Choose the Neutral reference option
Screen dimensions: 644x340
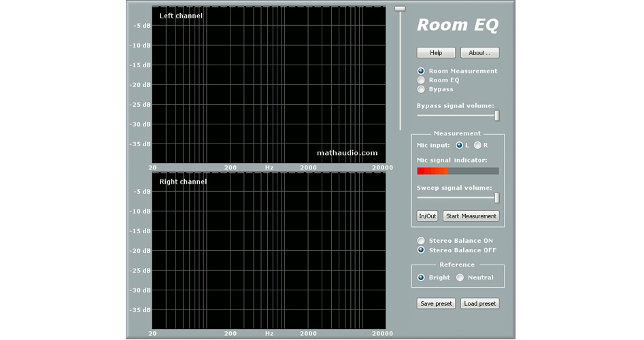tap(460, 277)
